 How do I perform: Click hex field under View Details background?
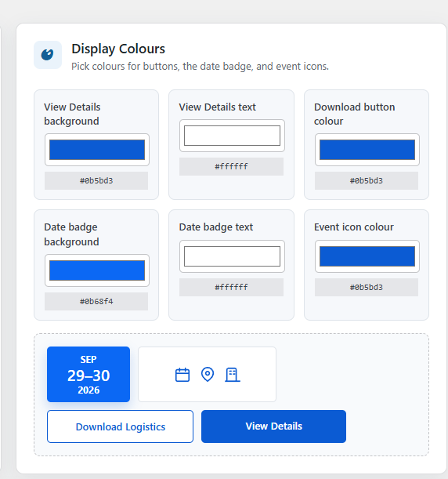tap(96, 181)
